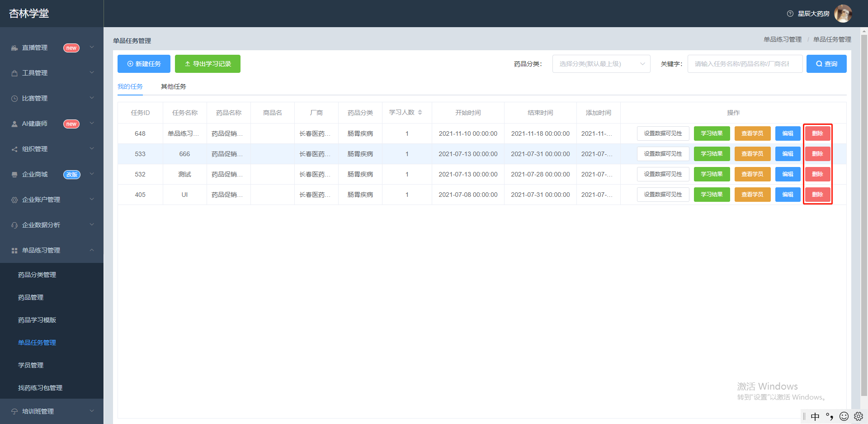This screenshot has height=424, width=868.
Task: Collapse the 单品练习管理 menu chevron
Action: [x=92, y=250]
